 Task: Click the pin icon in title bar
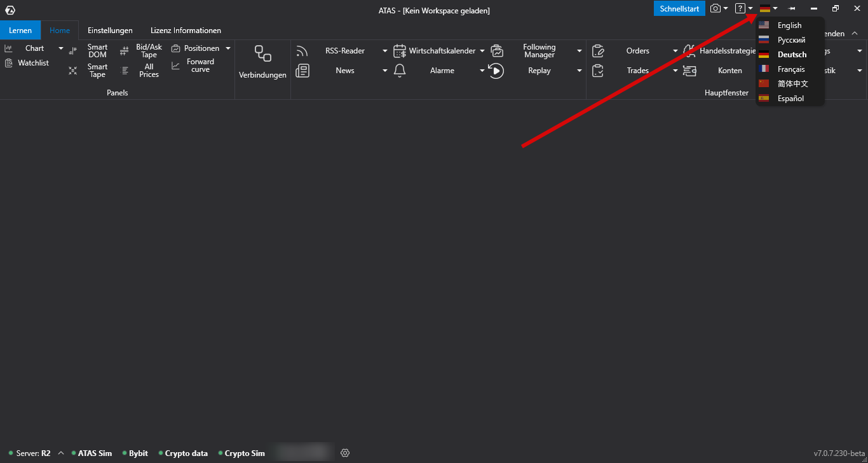click(x=792, y=8)
